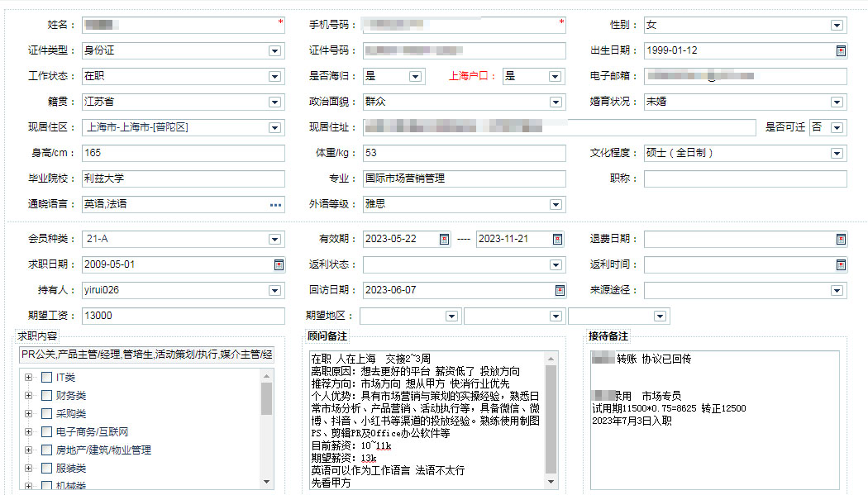Expand the 房地产/建筑/物业管理 tree node
This screenshot has width=868, height=495.
coord(28,450)
